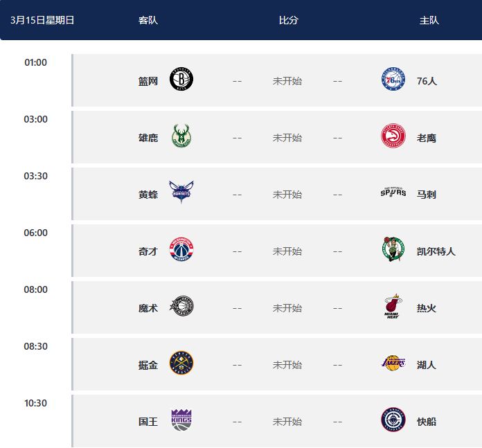This screenshot has height=448, width=482.
Task: Click the Charlotte Hornets logo
Action: click(x=181, y=192)
